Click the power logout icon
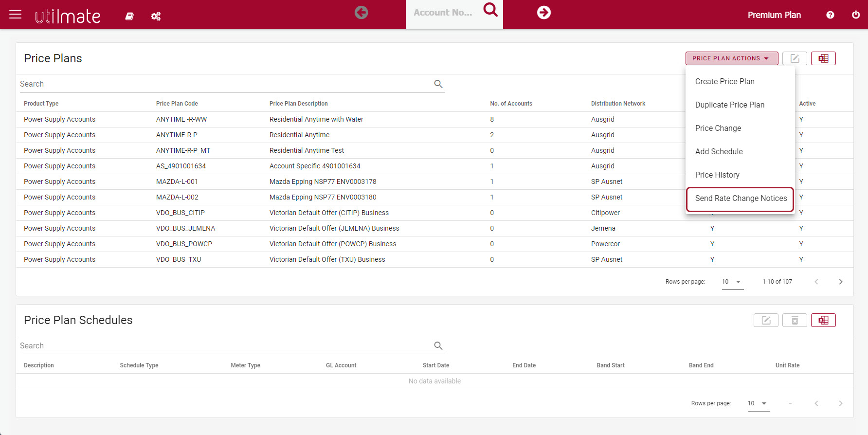Image resolution: width=868 pixels, height=435 pixels. pos(856,15)
